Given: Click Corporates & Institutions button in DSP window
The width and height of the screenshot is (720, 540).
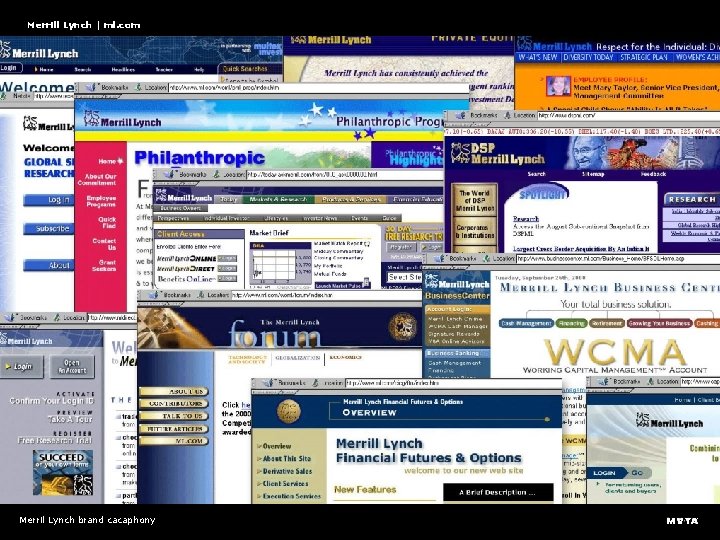Looking at the screenshot, I should pyautogui.click(x=474, y=232).
